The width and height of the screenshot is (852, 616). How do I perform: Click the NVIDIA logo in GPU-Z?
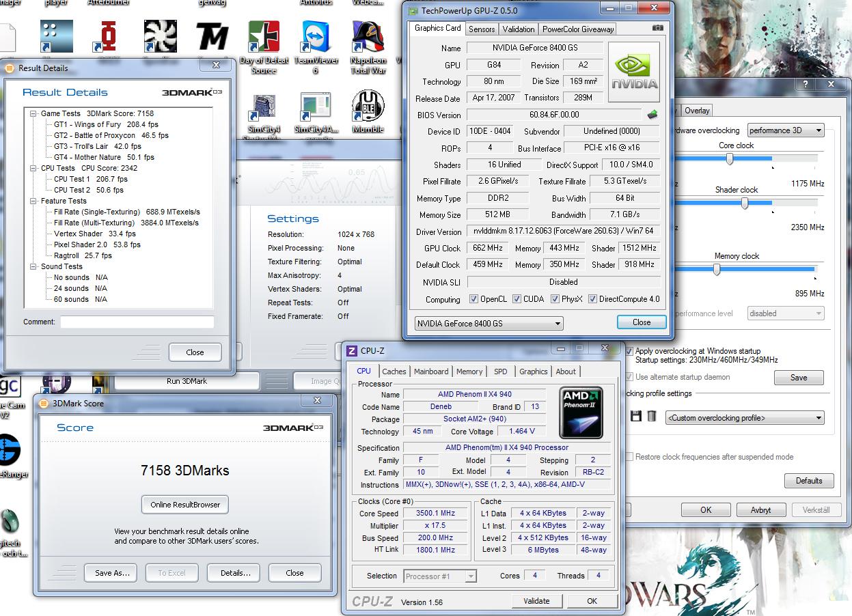634,71
